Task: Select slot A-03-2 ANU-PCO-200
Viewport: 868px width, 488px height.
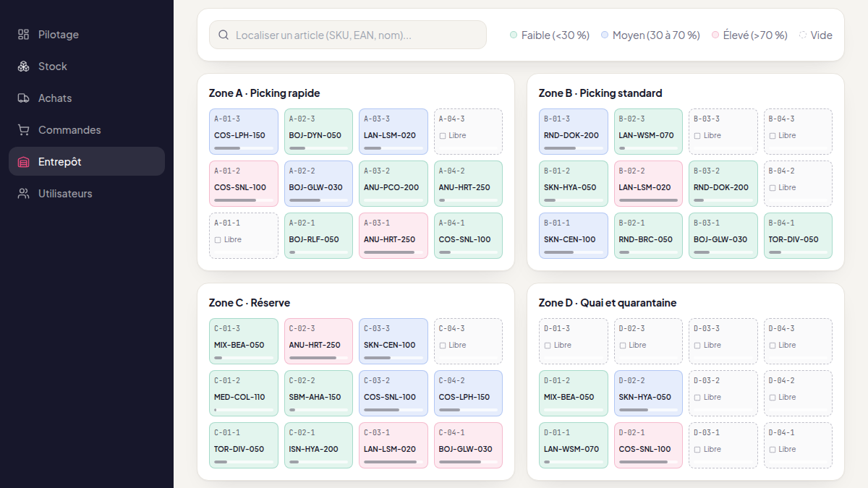Action: pyautogui.click(x=393, y=184)
